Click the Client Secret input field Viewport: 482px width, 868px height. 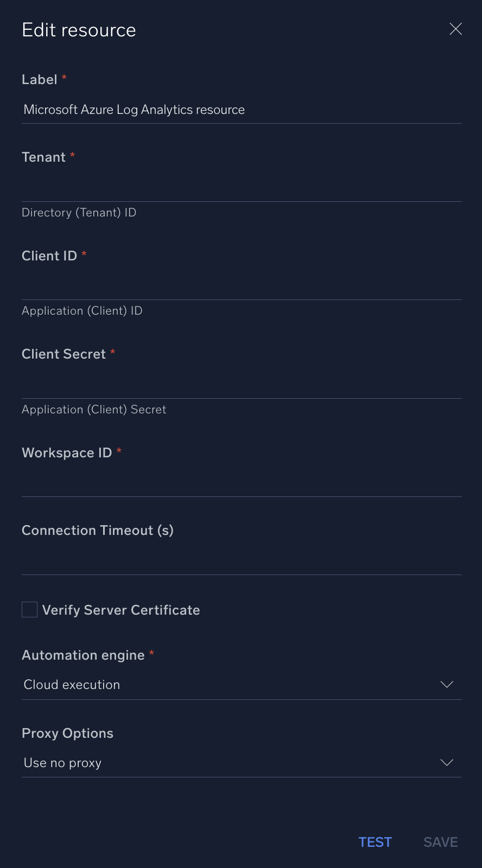[x=242, y=385]
